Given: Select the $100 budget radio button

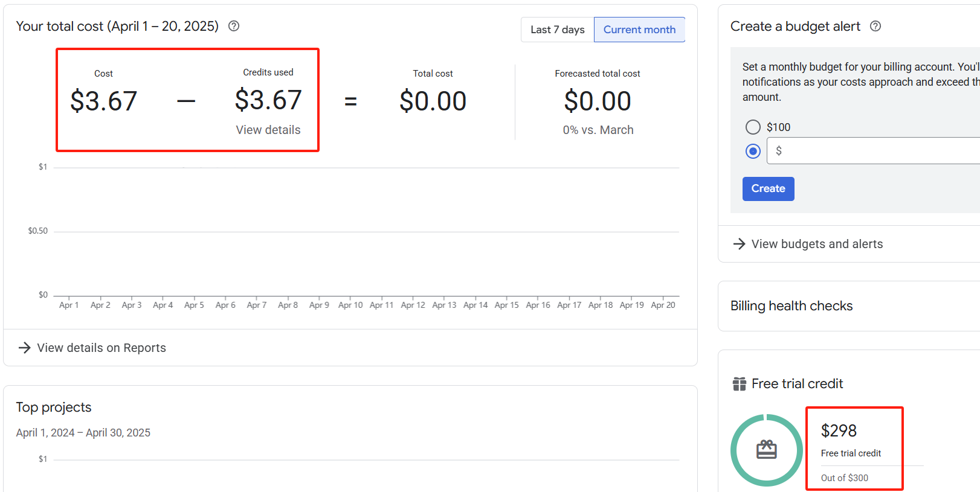Looking at the screenshot, I should pyautogui.click(x=753, y=127).
